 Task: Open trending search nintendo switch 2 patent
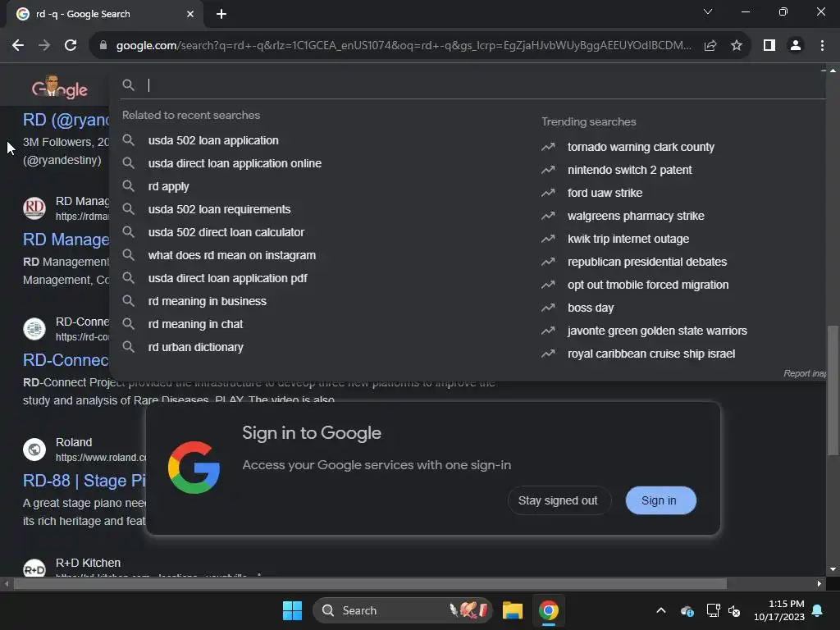[x=629, y=170]
